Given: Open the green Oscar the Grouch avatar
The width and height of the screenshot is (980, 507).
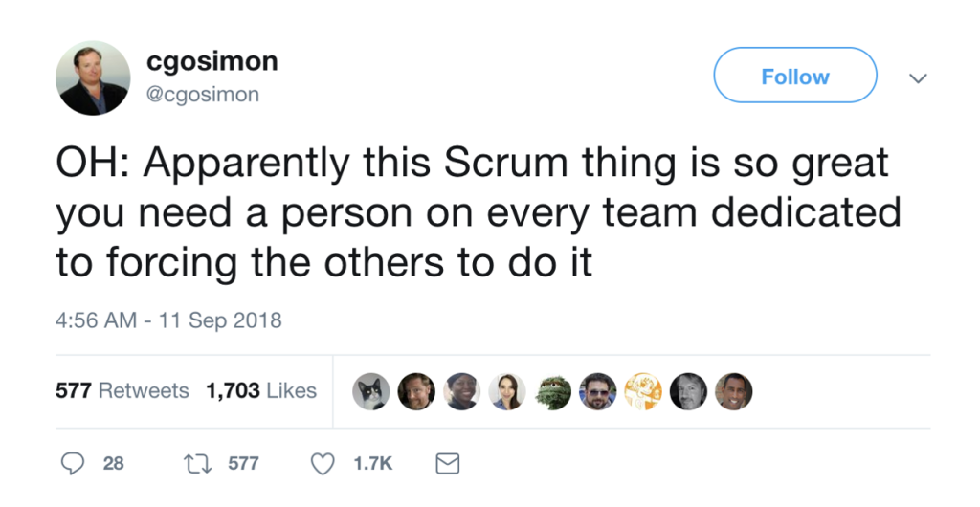Looking at the screenshot, I should [553, 391].
